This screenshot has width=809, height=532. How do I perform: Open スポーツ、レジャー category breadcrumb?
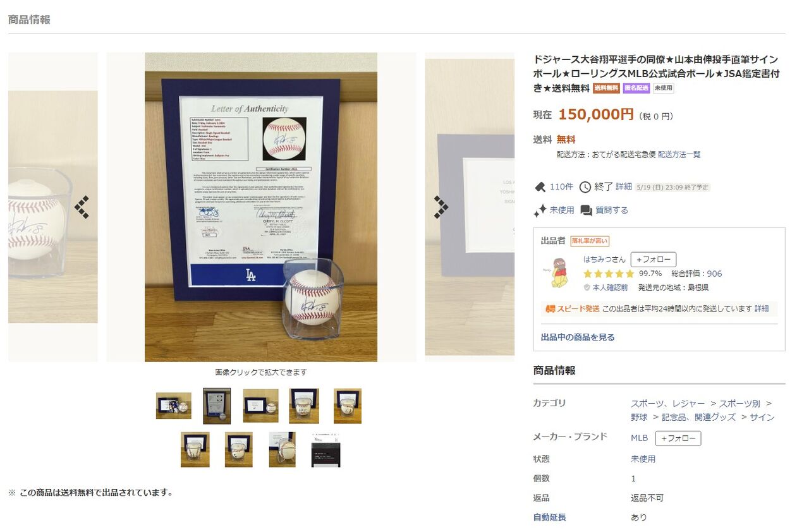click(x=667, y=403)
